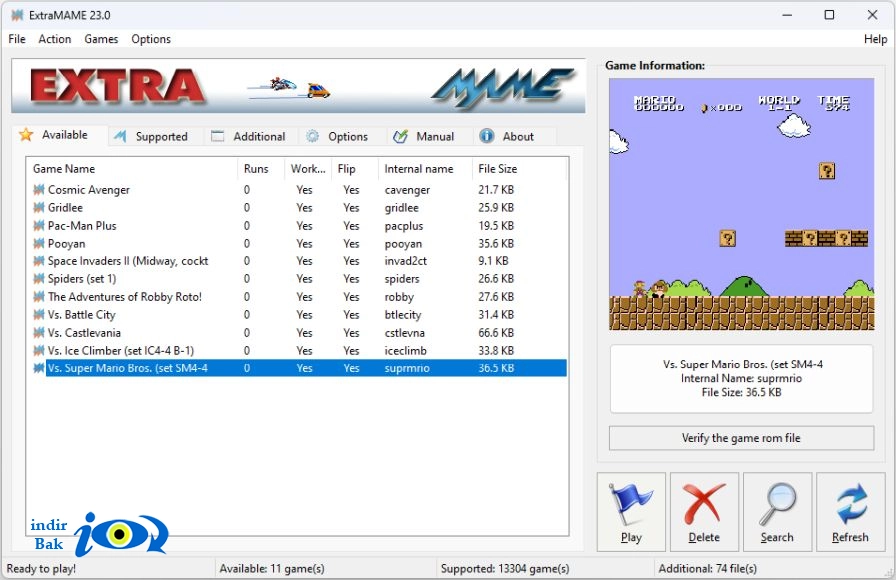Click the Vs. Castlevania icon
This screenshot has width=896, height=580.
(39, 333)
